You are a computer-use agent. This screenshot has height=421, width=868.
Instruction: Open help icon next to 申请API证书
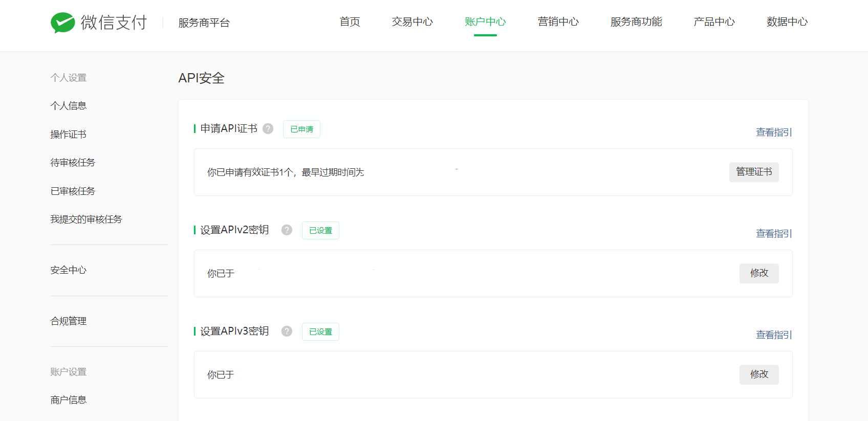pos(268,129)
